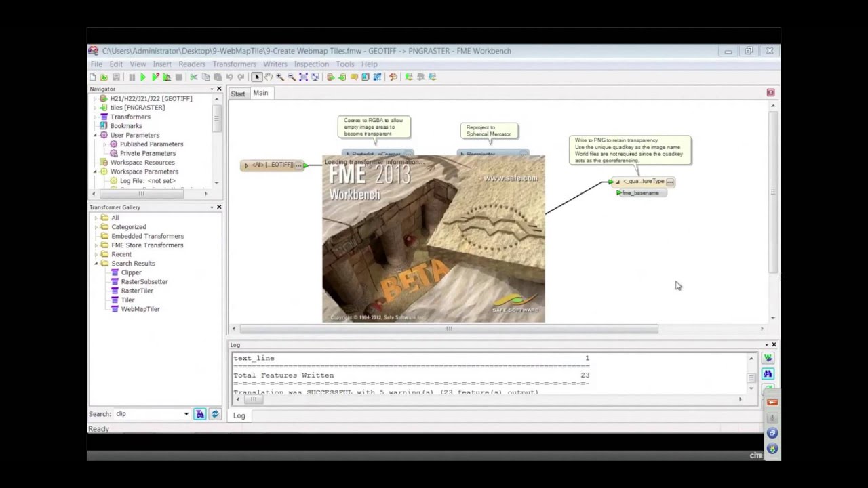This screenshot has height=488, width=868.
Task: Collapse the Workspace Parameters node
Action: point(95,171)
